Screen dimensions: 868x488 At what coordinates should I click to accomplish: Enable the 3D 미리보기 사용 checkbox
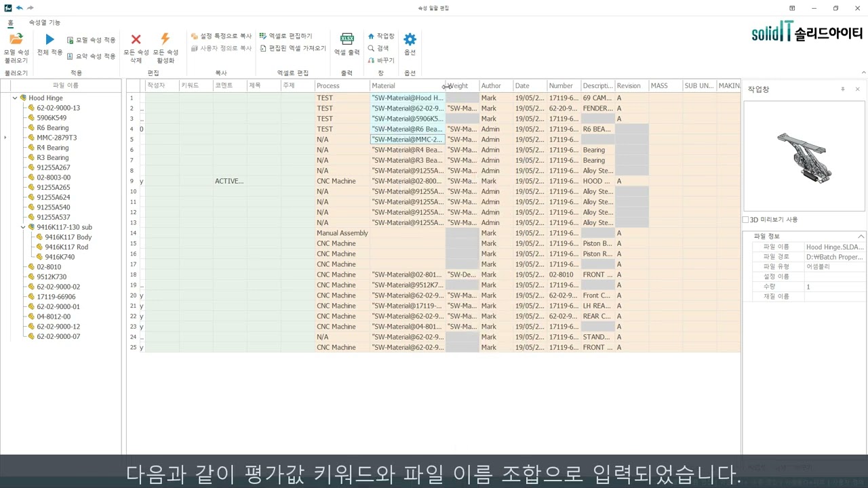pyautogui.click(x=746, y=220)
